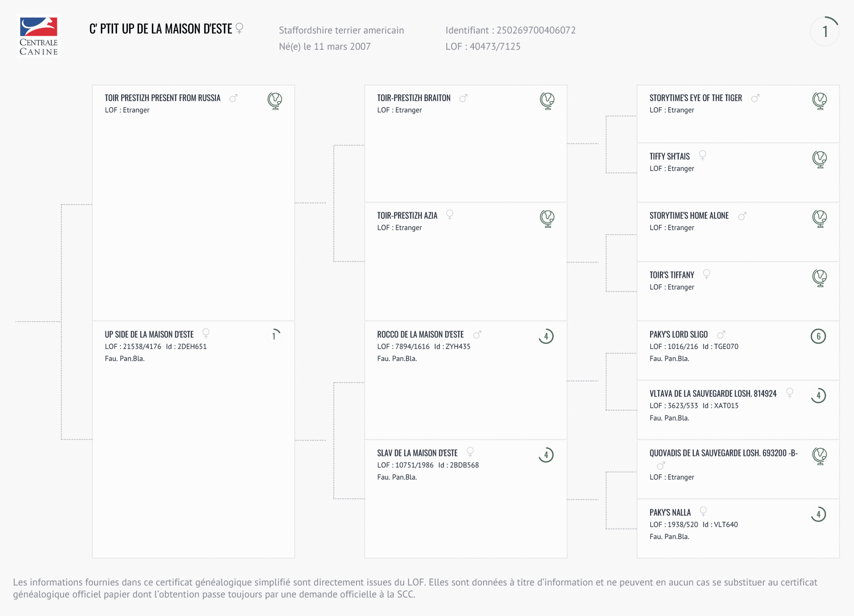Click the rating 1 badge on Up Side card
Screen dimensions: 854x616
click(x=274, y=336)
